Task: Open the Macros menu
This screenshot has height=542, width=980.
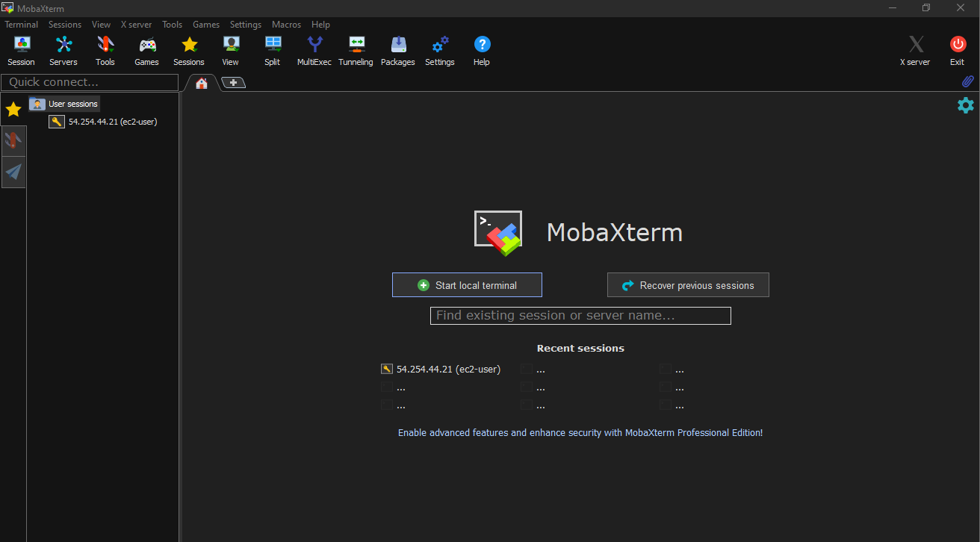Action: 287,25
